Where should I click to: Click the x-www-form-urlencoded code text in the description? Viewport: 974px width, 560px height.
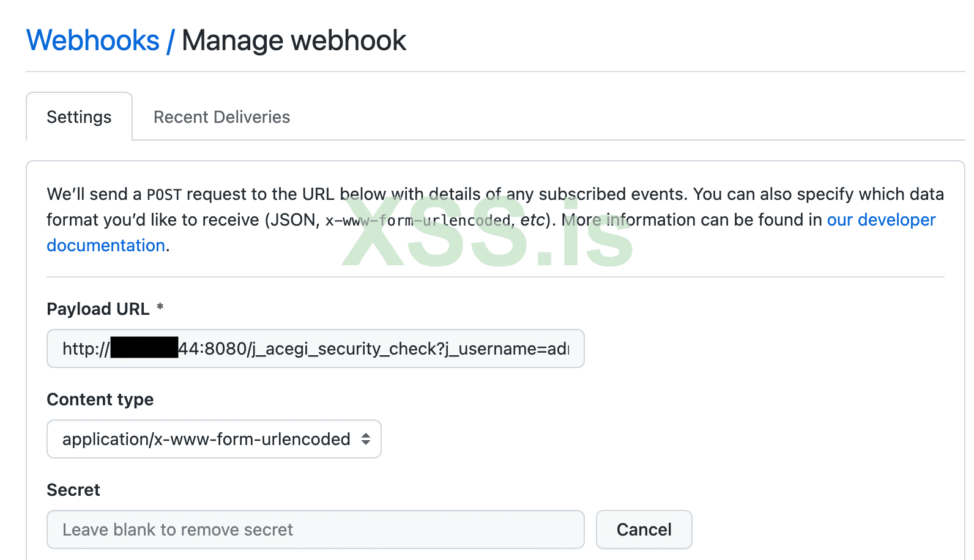[418, 220]
